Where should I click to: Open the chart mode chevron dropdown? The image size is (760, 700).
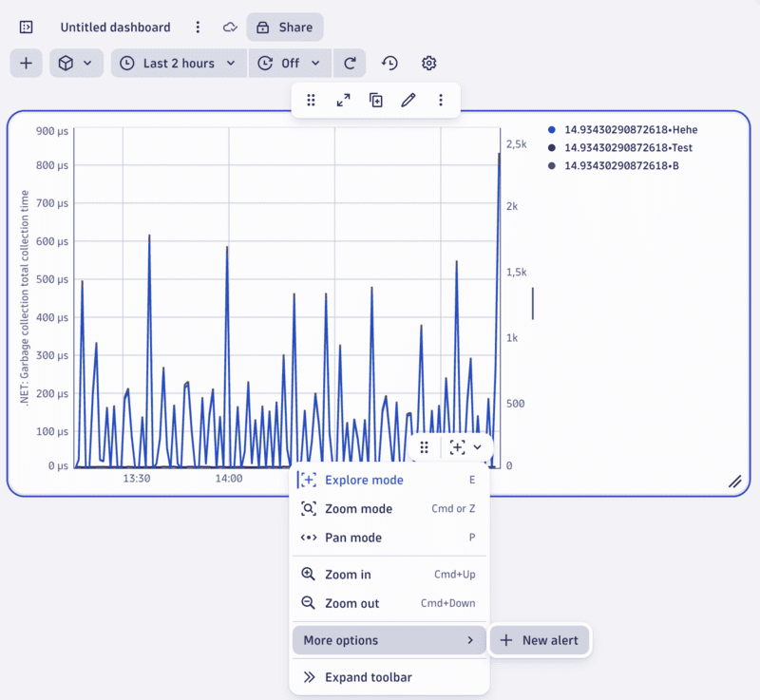pyautogui.click(x=479, y=446)
